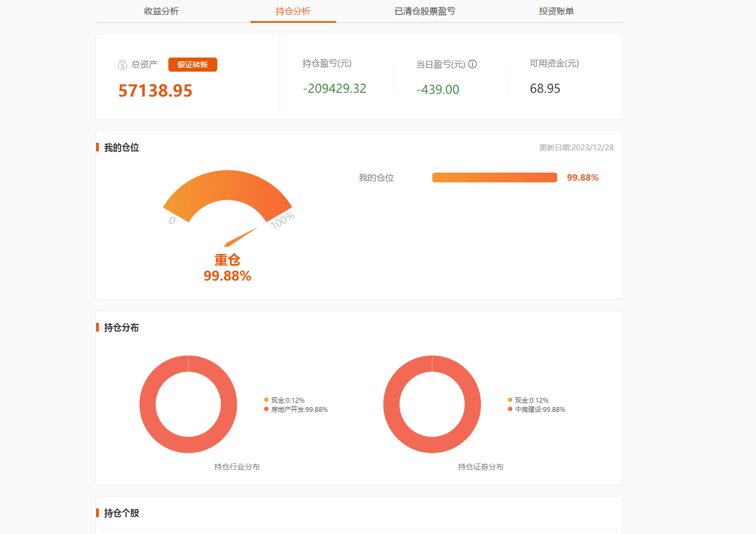The image size is (756, 534).
Task: Click the 0 gauge scale label
Action: [172, 220]
